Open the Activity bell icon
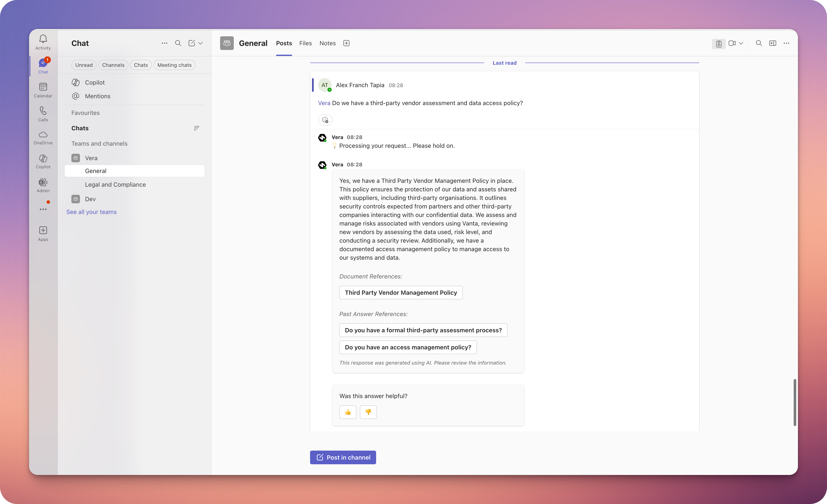 coord(43,42)
